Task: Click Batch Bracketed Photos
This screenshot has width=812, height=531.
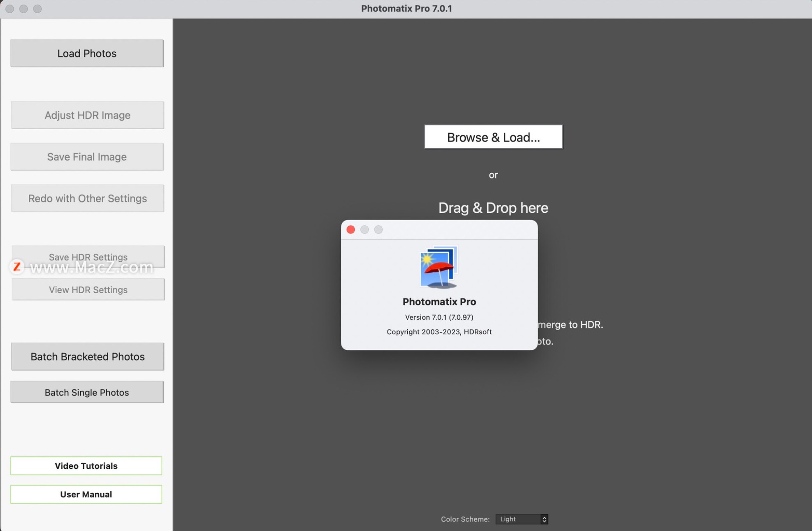Action: pyautogui.click(x=87, y=356)
